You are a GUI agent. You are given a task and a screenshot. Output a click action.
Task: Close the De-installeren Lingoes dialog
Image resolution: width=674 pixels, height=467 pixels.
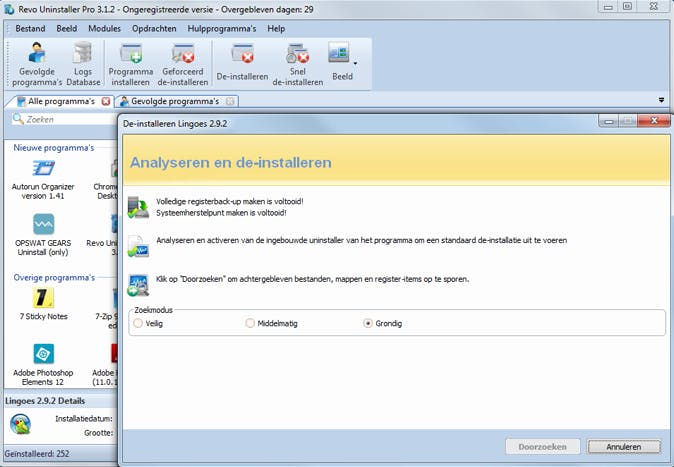(x=653, y=121)
